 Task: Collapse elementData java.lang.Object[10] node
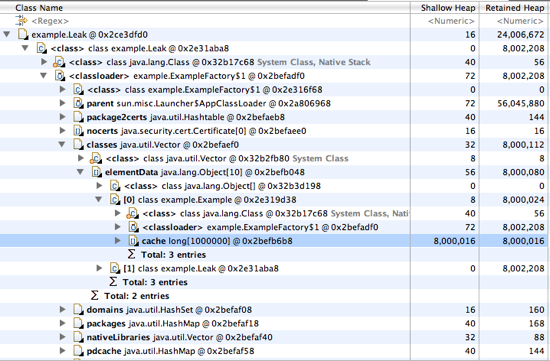click(x=80, y=172)
